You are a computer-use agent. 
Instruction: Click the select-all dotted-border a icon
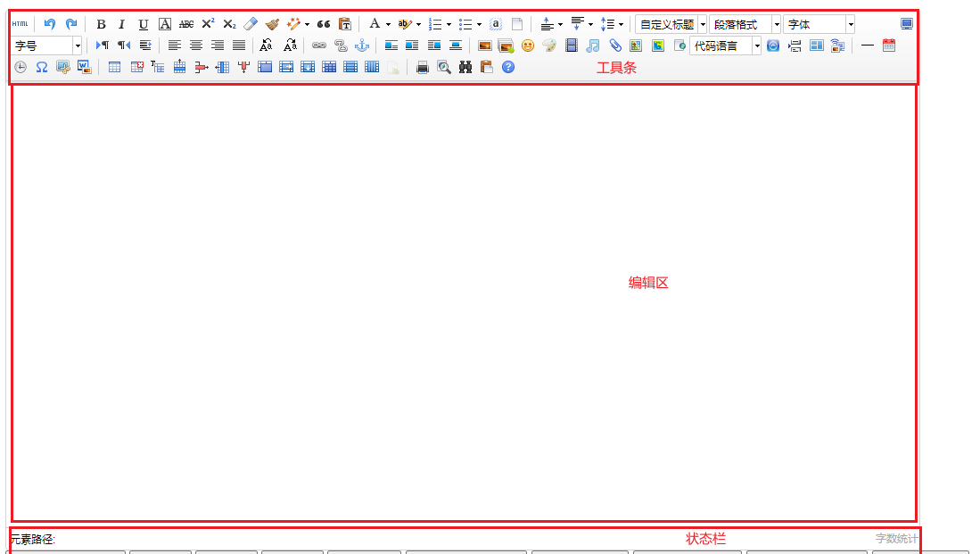click(495, 24)
